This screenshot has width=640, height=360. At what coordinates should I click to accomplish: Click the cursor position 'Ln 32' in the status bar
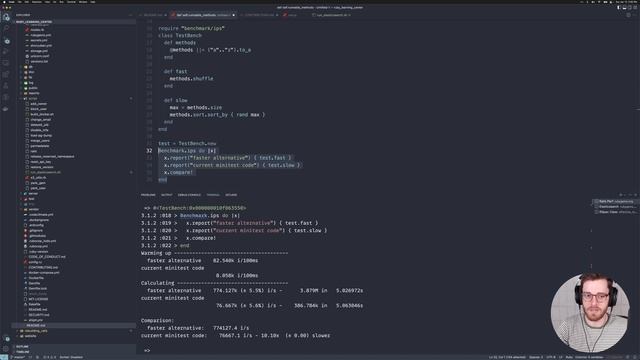507,357
